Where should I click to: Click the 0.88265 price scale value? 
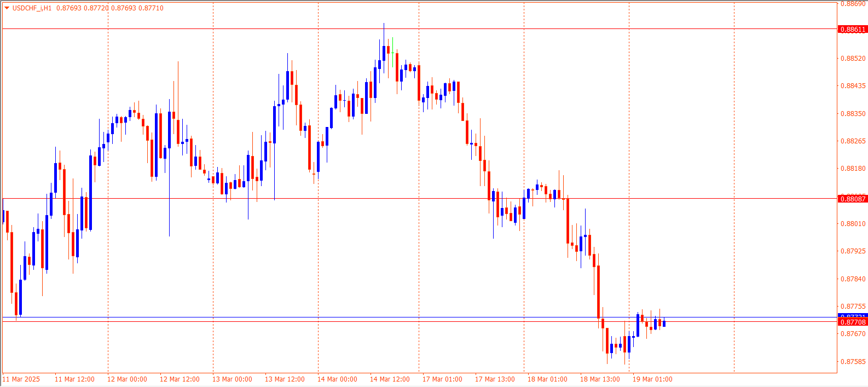853,141
